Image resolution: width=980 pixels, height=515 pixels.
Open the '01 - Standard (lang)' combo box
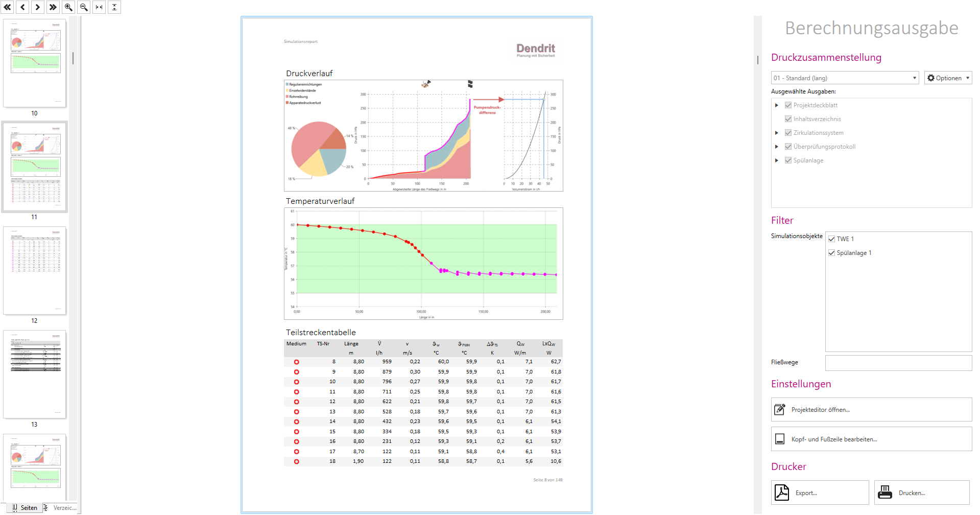click(845, 78)
